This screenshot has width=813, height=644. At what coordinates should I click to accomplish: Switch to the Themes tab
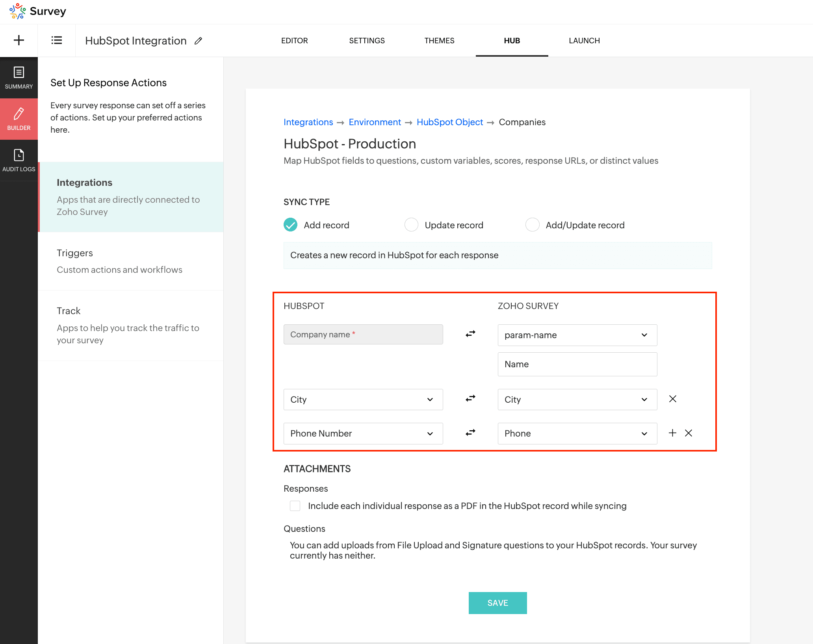tap(440, 41)
